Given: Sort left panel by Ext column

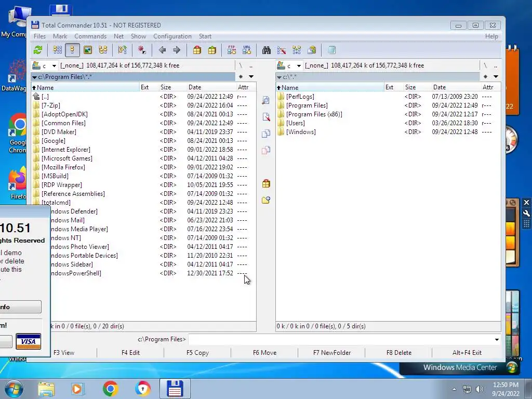Looking at the screenshot, I should (x=148, y=87).
